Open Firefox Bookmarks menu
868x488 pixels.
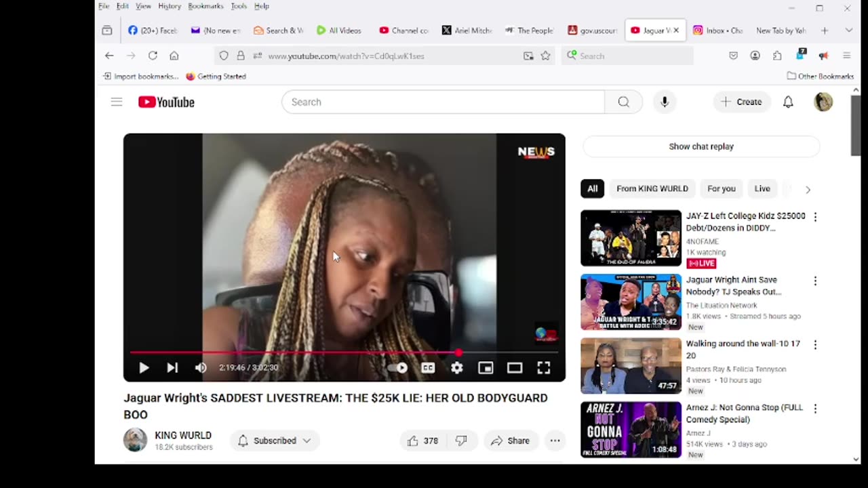[205, 6]
